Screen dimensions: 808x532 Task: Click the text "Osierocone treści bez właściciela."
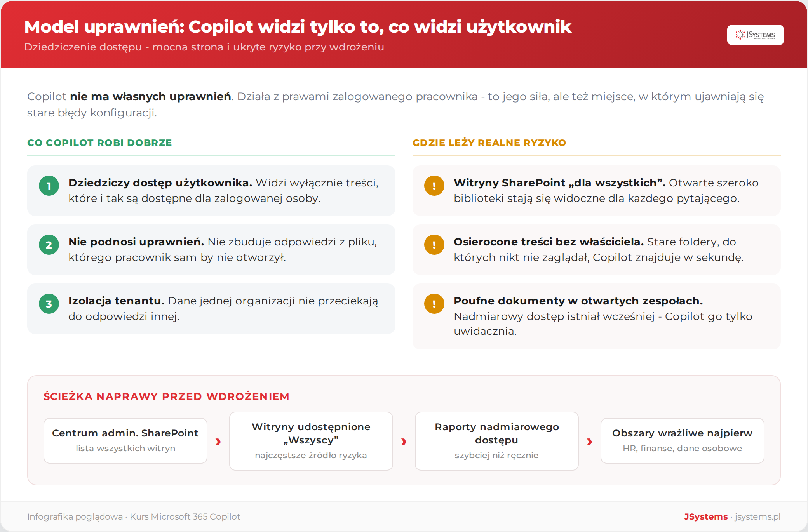pos(549,242)
